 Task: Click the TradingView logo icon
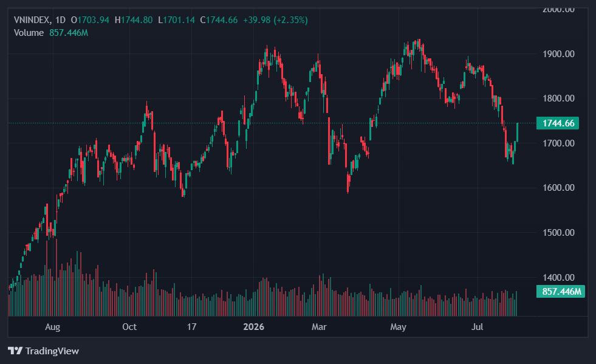coord(15,350)
